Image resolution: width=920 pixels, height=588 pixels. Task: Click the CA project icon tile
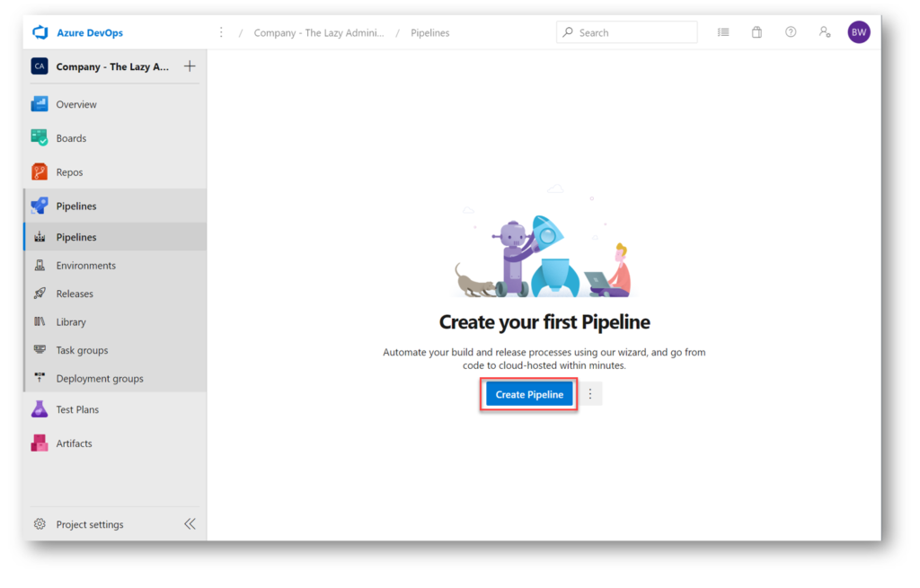(x=40, y=66)
